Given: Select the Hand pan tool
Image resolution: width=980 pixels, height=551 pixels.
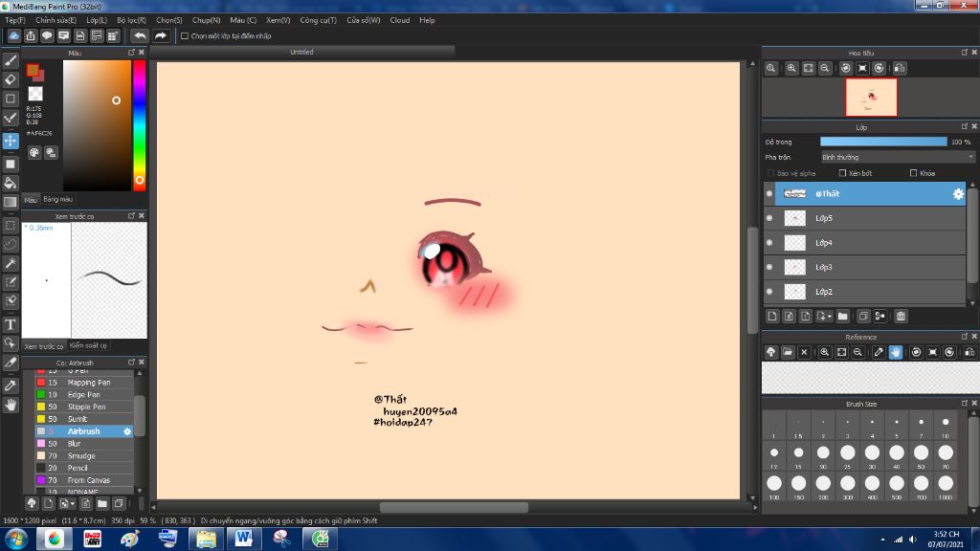Looking at the screenshot, I should pyautogui.click(x=11, y=405).
